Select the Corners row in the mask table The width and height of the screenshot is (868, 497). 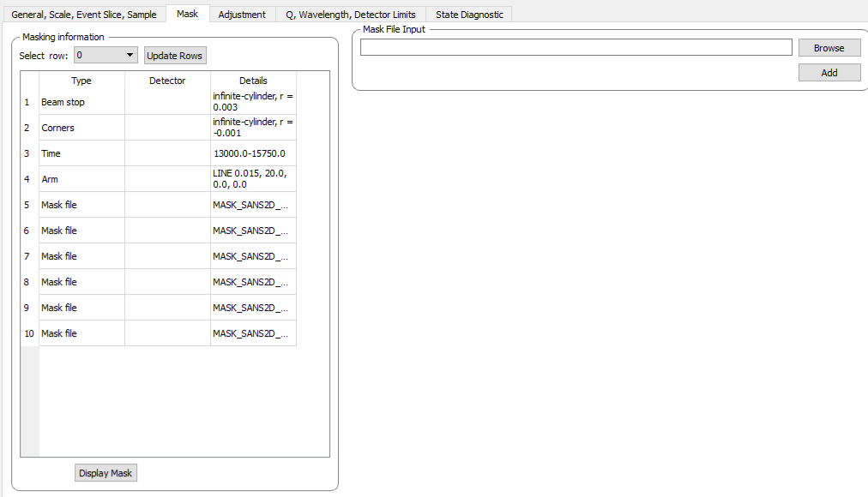point(81,128)
